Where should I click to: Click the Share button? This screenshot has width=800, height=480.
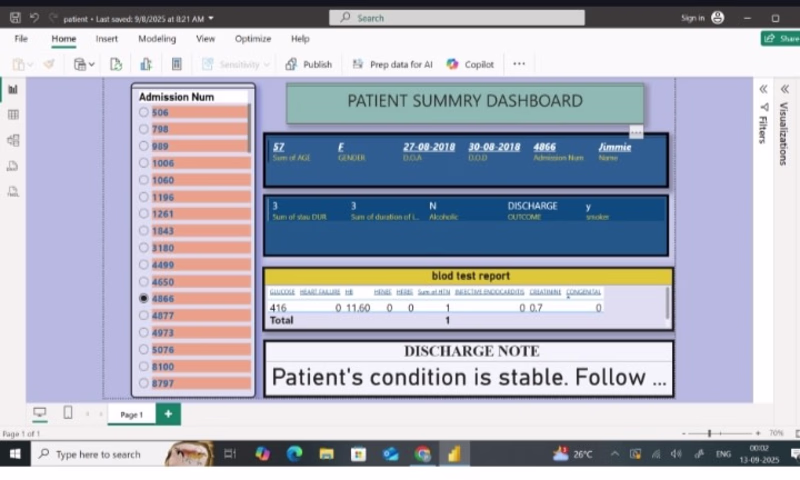click(x=781, y=38)
